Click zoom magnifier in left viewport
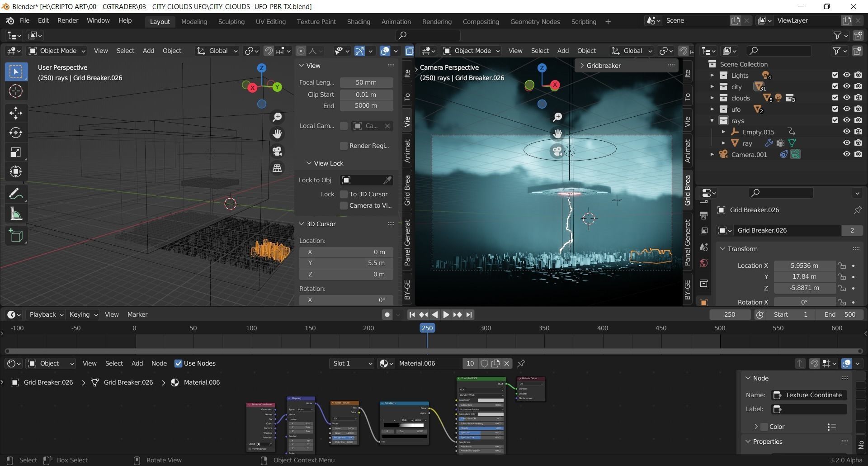This screenshot has width=868, height=466. click(277, 117)
